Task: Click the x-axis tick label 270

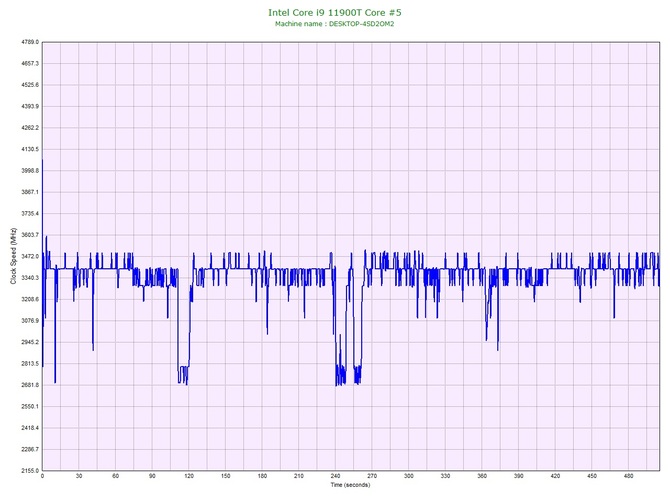Action: click(372, 476)
